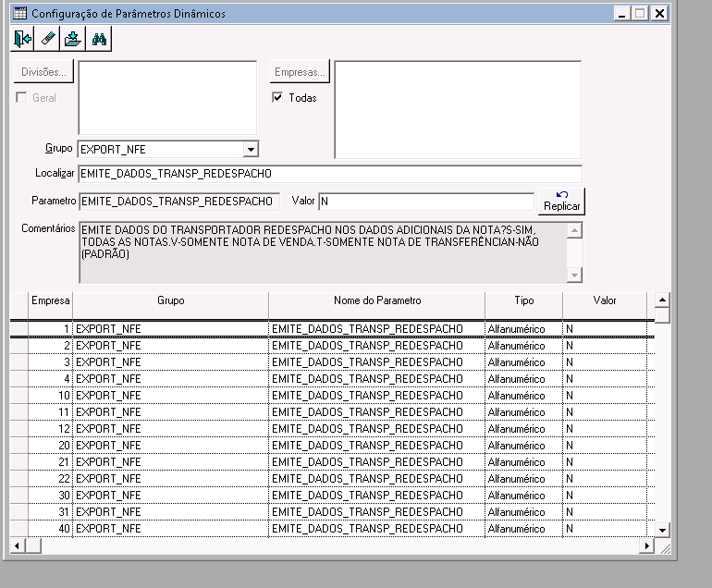
Task: Click EXPORT_NFE in Empresa 12 row
Action: click(x=108, y=429)
